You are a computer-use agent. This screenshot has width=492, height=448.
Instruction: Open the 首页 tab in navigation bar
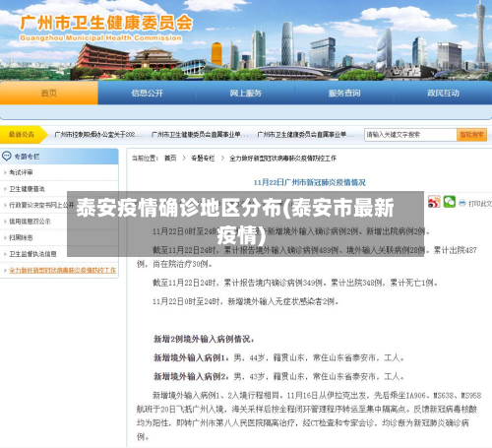coord(49,93)
